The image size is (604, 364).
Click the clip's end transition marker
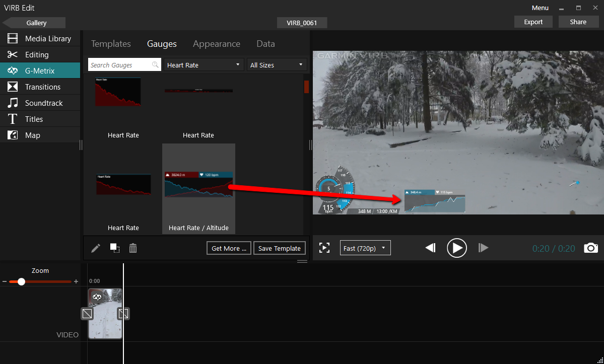click(123, 314)
